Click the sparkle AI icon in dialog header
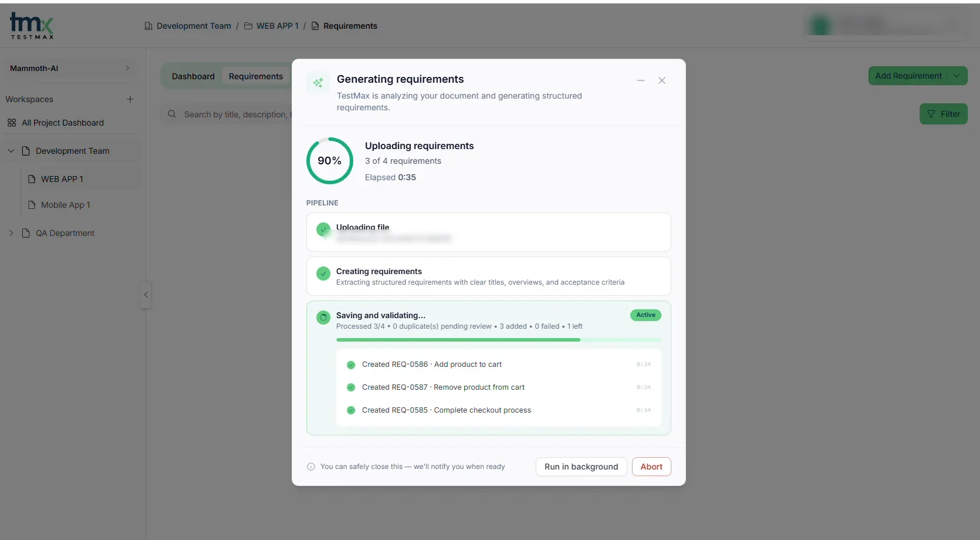This screenshot has height=540, width=980. pos(318,83)
